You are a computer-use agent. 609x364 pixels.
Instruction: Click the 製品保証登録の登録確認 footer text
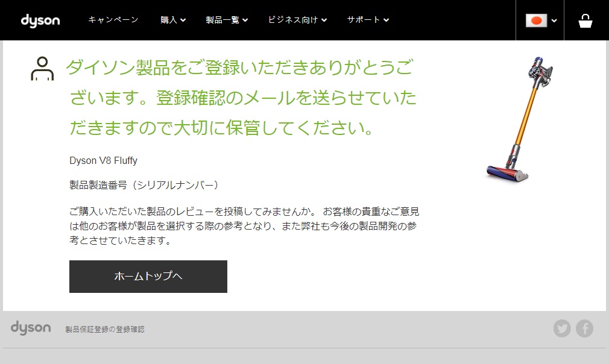coord(105,329)
